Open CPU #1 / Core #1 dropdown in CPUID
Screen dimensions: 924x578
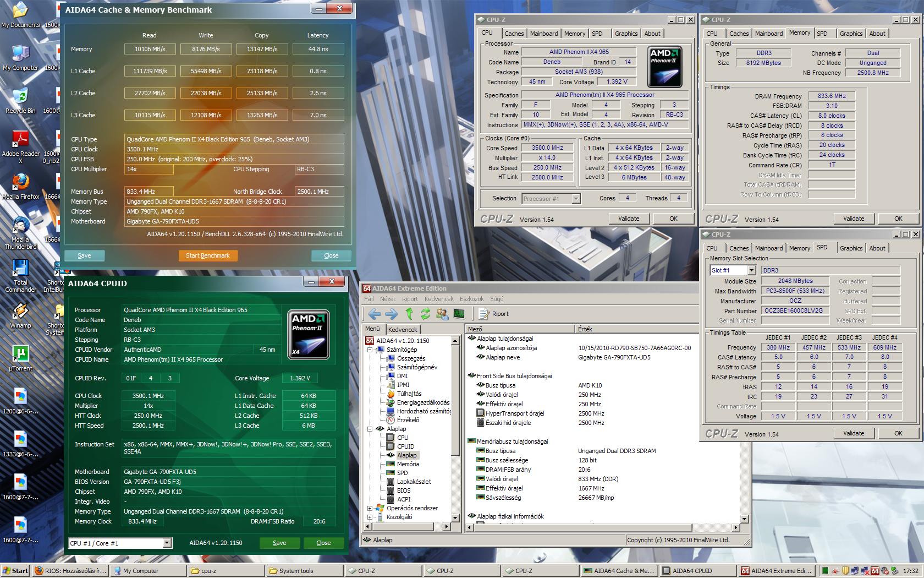pos(167,543)
